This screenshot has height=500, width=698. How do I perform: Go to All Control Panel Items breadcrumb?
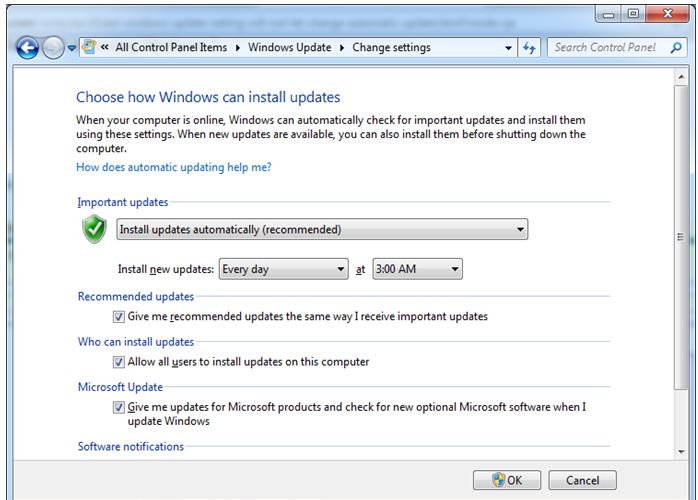click(x=170, y=47)
